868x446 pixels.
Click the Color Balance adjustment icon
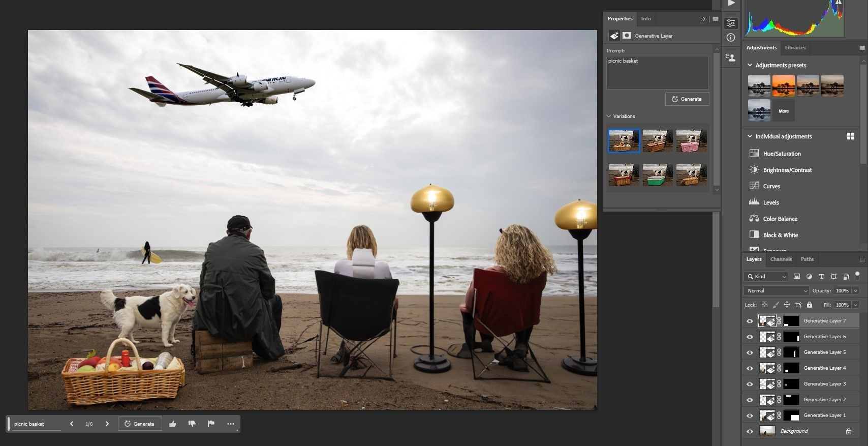(x=754, y=218)
